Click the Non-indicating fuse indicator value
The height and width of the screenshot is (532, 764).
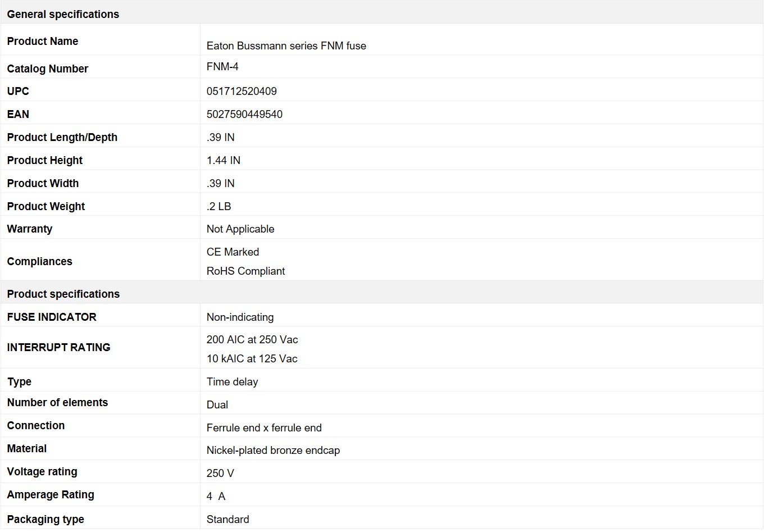[240, 317]
